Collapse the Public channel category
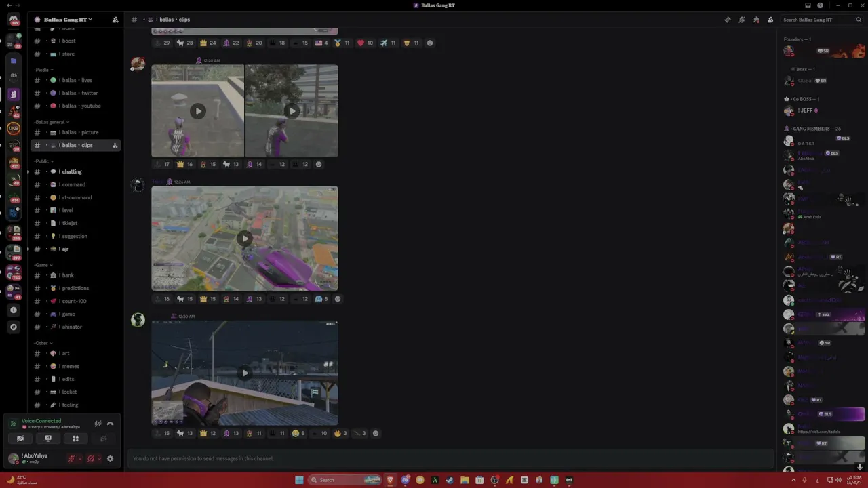The height and width of the screenshot is (488, 868). coord(44,161)
